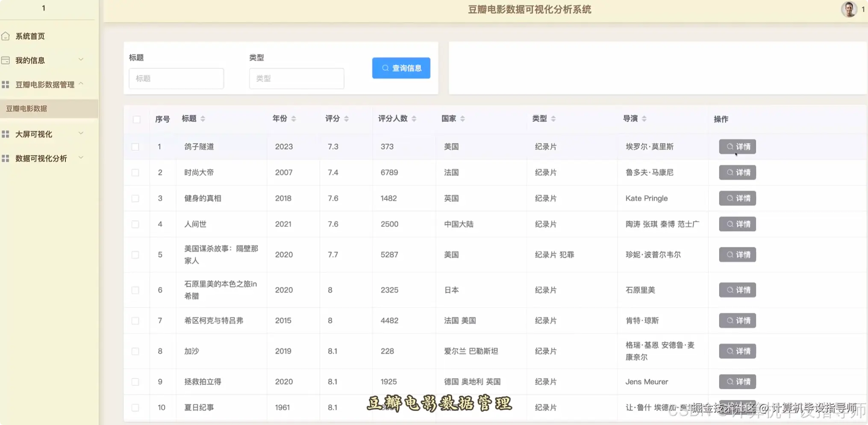Expand 数据可视化分析 menu chevron
Screen dimensions: 868x425
coord(81,158)
